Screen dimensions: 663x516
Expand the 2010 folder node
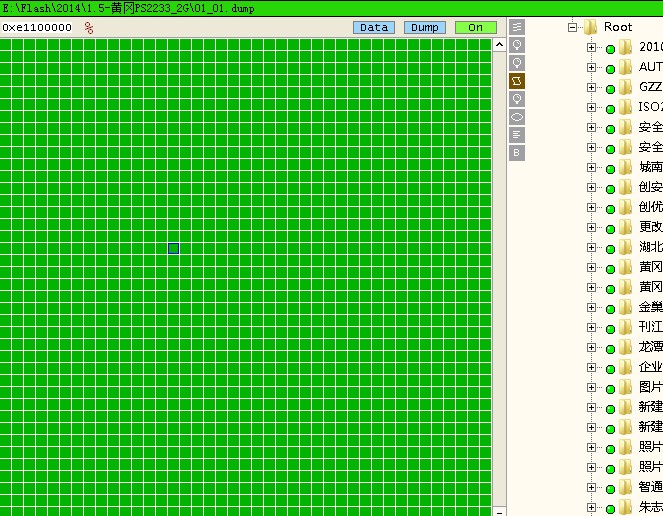(x=592, y=47)
